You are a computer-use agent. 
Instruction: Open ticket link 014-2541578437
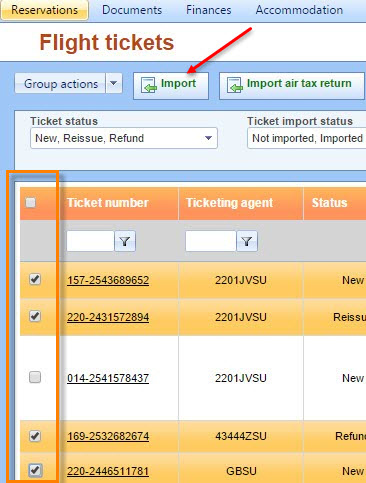tap(108, 378)
